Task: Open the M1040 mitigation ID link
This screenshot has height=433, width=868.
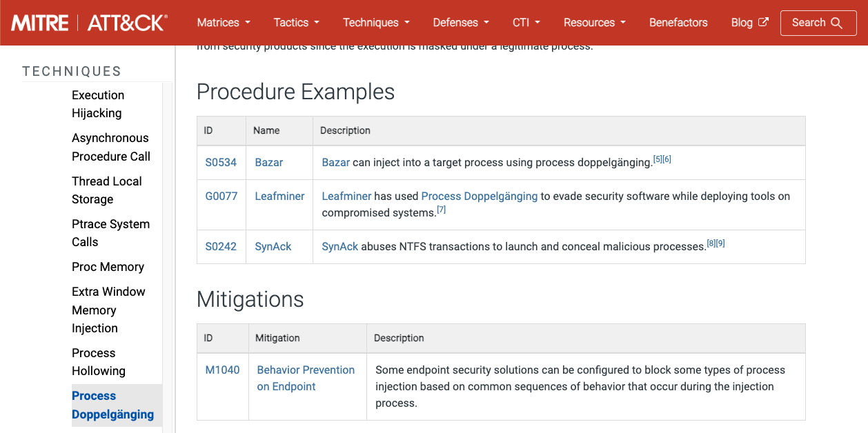Action: (223, 370)
